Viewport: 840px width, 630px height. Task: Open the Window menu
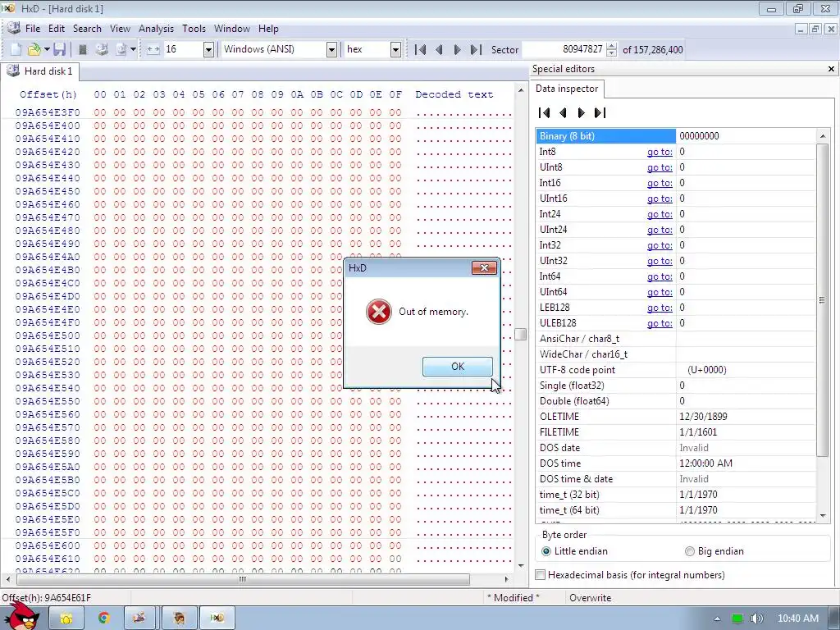pos(232,29)
